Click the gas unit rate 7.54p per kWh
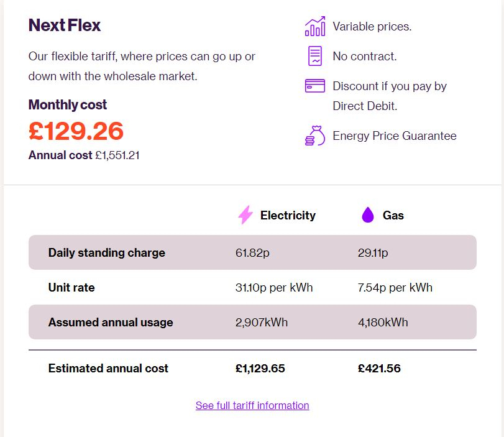 pos(395,287)
